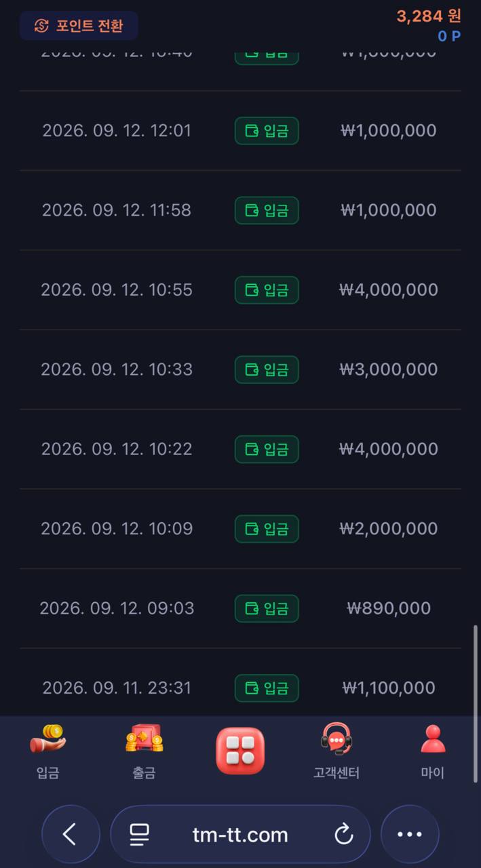
Task: Select the tm-tt.com address bar
Action: tap(240, 834)
